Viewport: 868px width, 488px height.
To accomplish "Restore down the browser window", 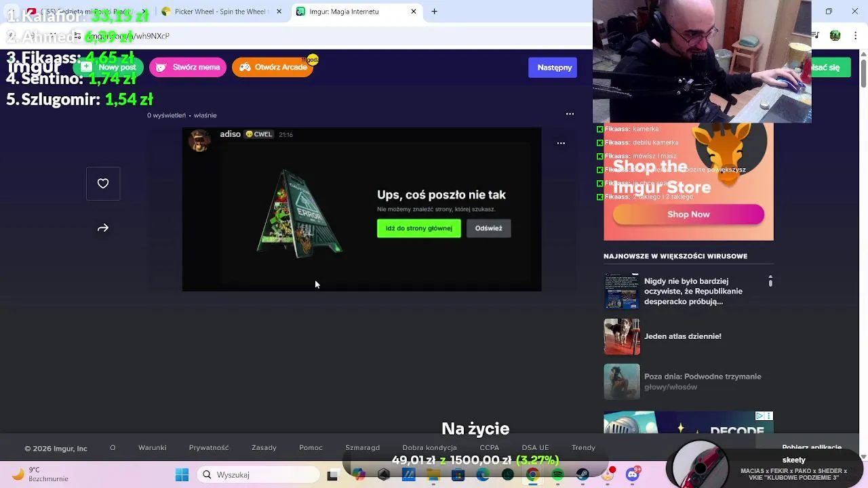I will point(829,12).
